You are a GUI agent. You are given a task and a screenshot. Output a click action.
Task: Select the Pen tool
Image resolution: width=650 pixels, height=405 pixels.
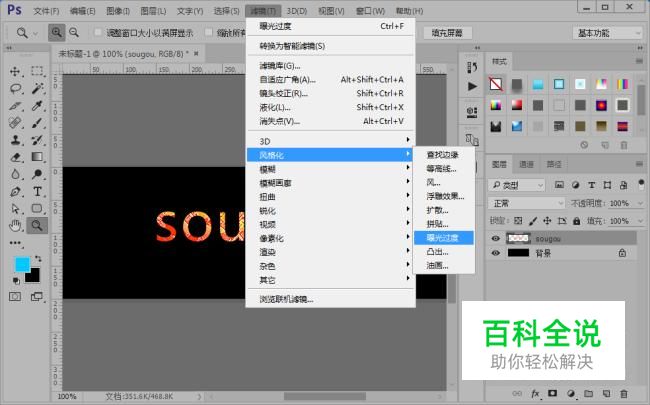pos(15,192)
